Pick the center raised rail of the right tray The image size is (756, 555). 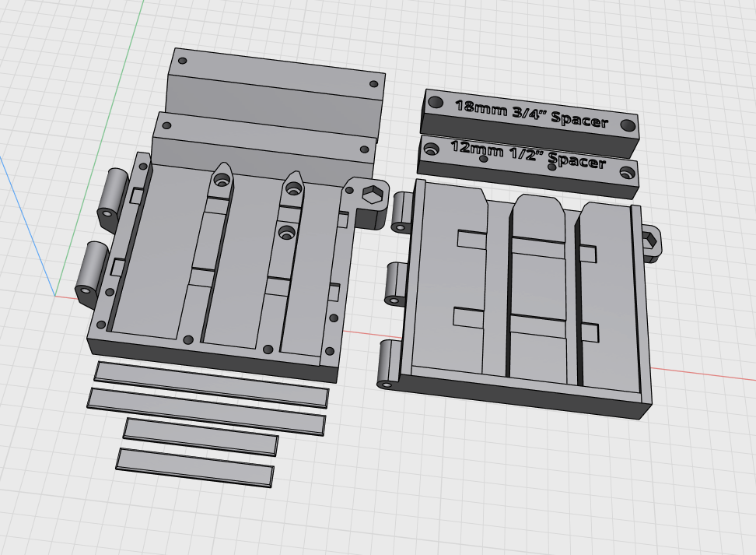[537, 287]
